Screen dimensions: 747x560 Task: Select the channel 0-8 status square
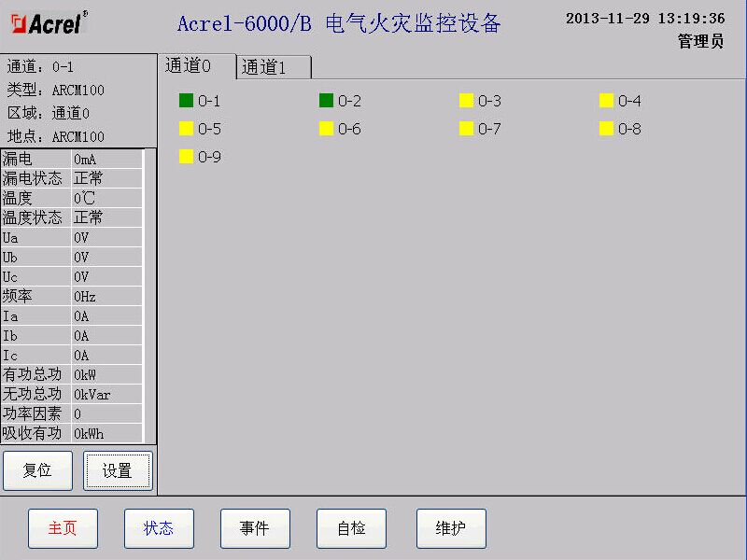(x=606, y=129)
